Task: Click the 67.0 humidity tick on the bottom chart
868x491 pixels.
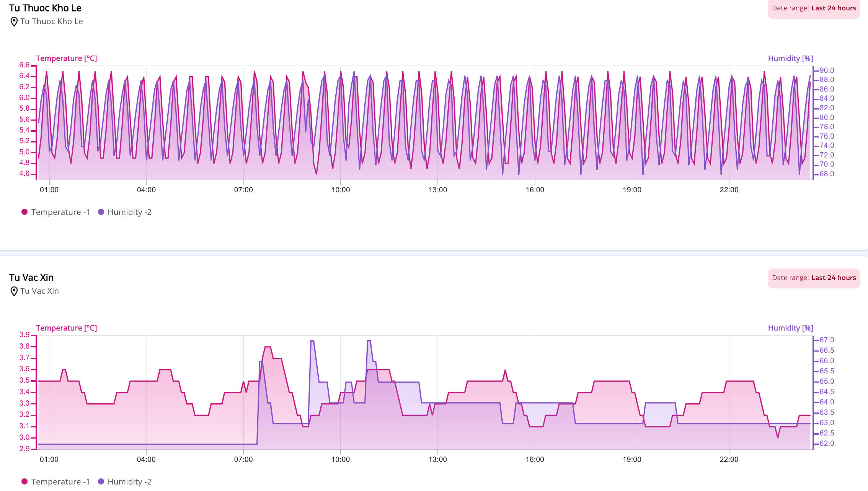Action: point(827,340)
